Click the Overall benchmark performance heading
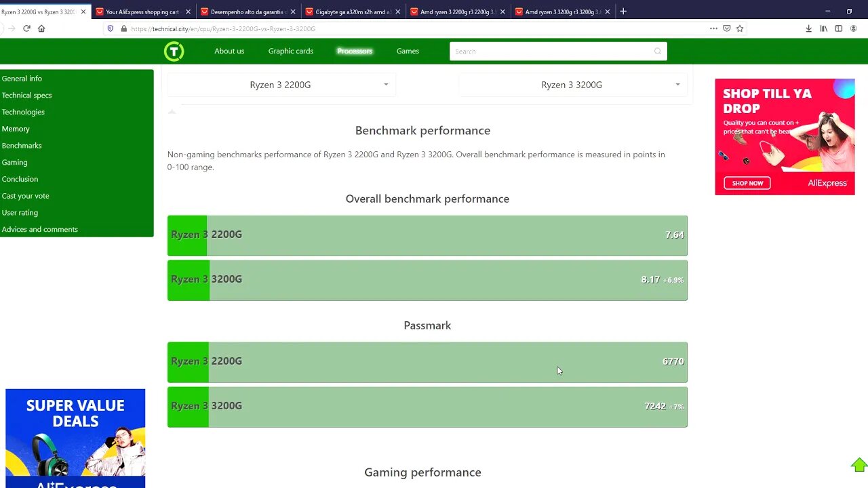The height and width of the screenshot is (488, 868). pos(427,199)
